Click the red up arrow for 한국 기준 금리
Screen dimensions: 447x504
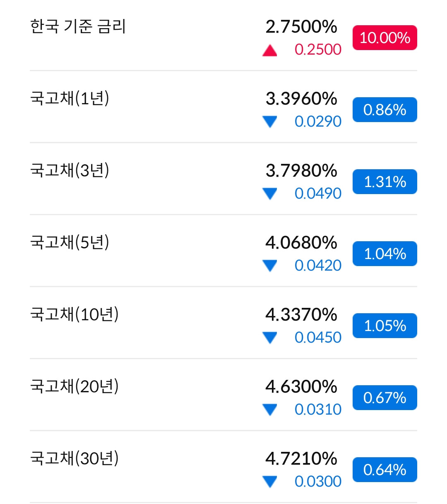tap(270, 50)
